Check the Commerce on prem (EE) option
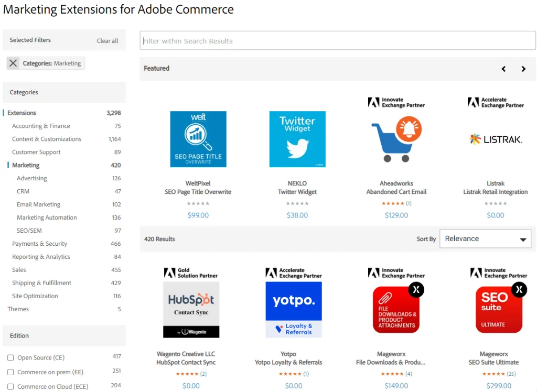Viewport: 537px width, 392px height. click(x=10, y=372)
